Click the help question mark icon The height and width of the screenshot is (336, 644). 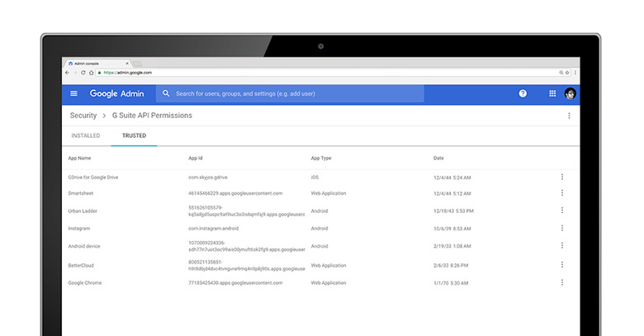tap(523, 94)
